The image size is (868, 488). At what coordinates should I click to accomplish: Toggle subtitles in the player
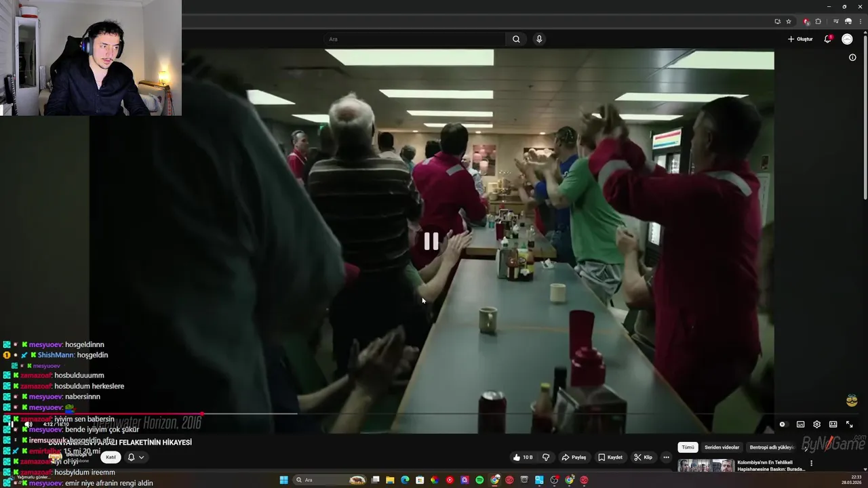[800, 424]
